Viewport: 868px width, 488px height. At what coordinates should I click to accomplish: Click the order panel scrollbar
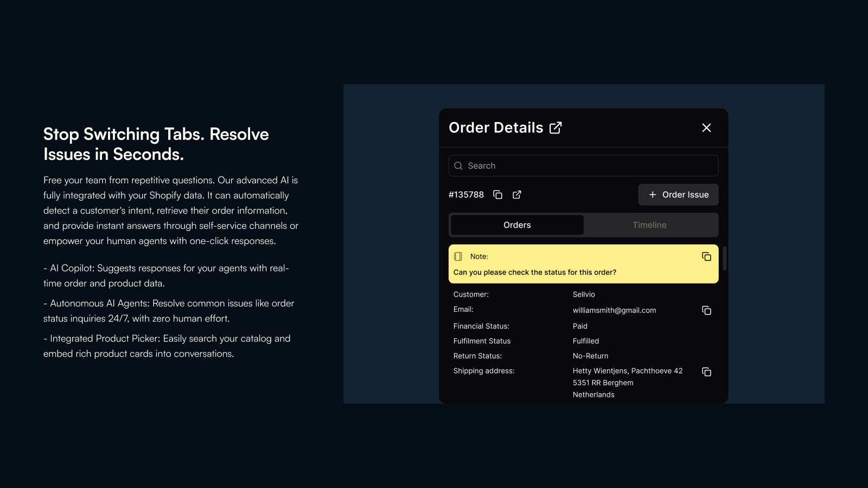pyautogui.click(x=724, y=259)
